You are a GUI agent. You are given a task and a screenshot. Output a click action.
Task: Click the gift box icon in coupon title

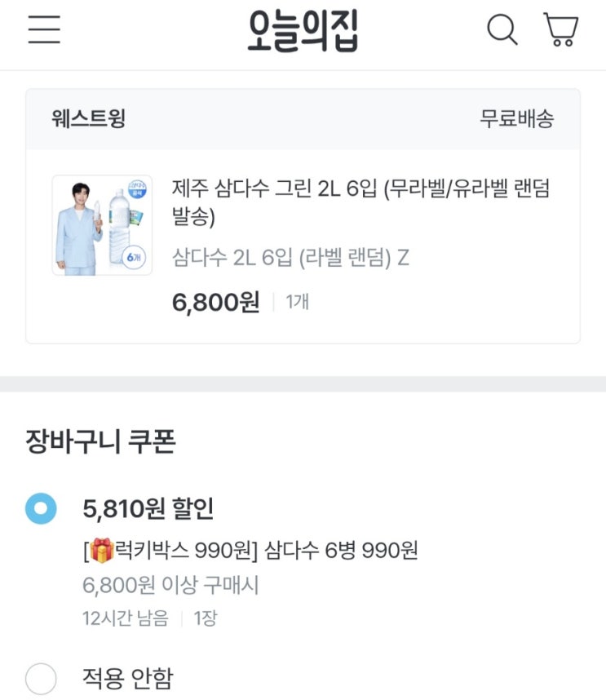click(x=101, y=552)
